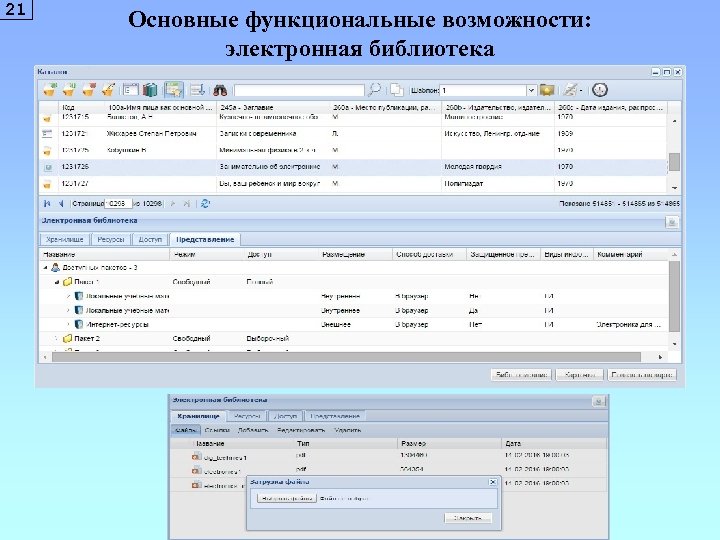Click the Электроника для ... comment cell
Screen dimensions: 720x540
(x=629, y=325)
